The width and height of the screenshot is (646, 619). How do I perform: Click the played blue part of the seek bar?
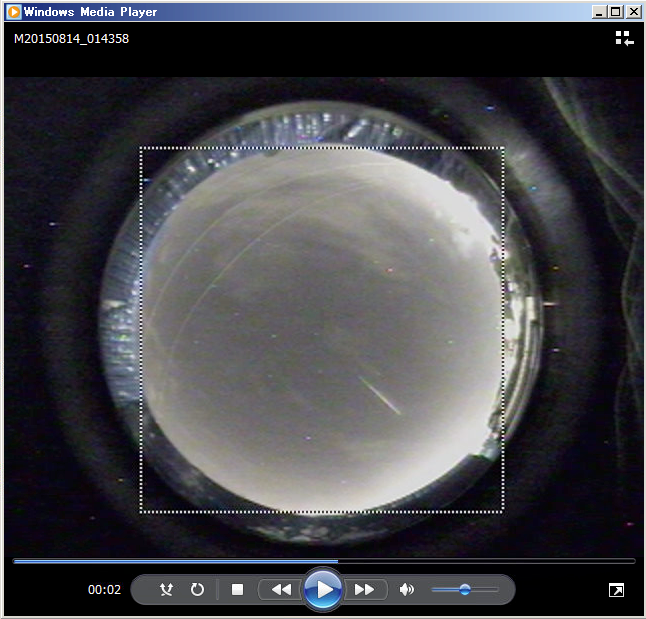tap(170, 561)
